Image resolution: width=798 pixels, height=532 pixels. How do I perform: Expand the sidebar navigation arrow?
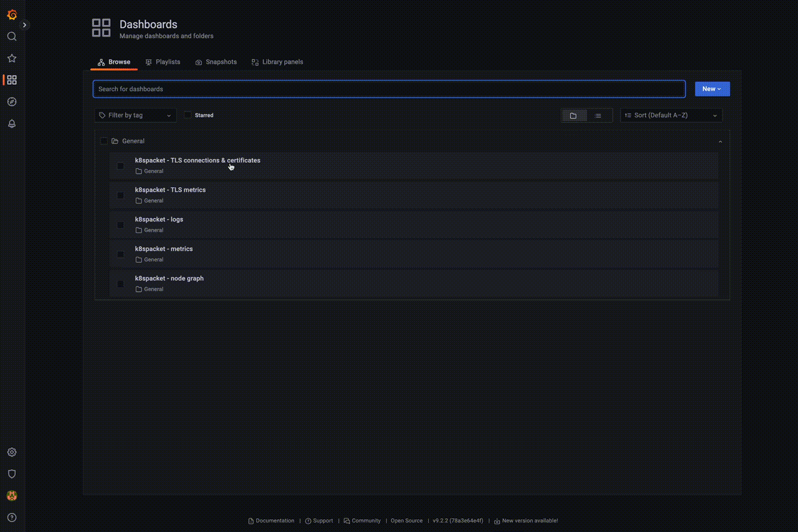(x=24, y=25)
